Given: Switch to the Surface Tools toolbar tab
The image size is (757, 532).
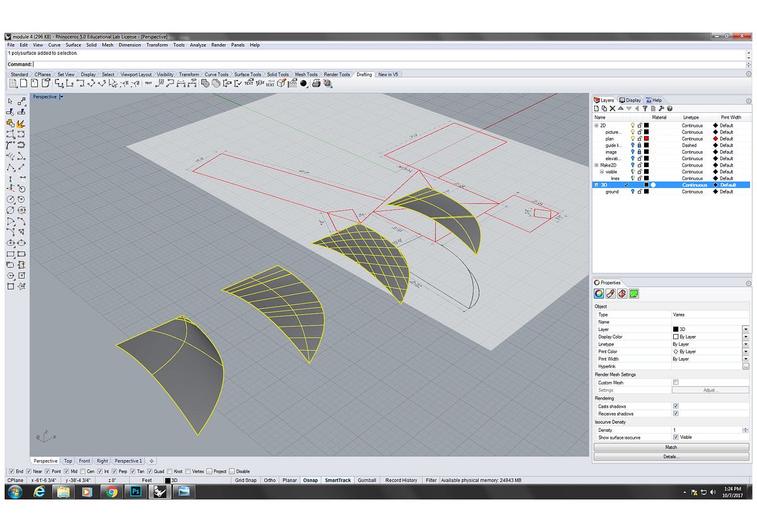Looking at the screenshot, I should pyautogui.click(x=247, y=74).
